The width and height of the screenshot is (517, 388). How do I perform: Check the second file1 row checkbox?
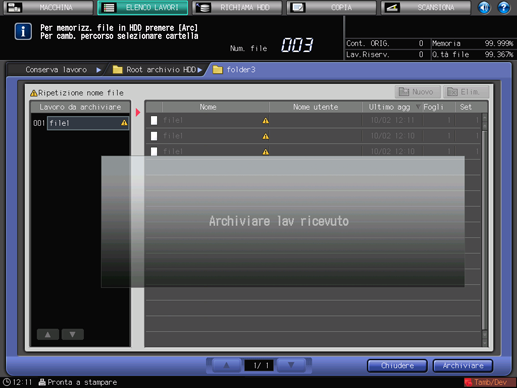click(x=154, y=136)
